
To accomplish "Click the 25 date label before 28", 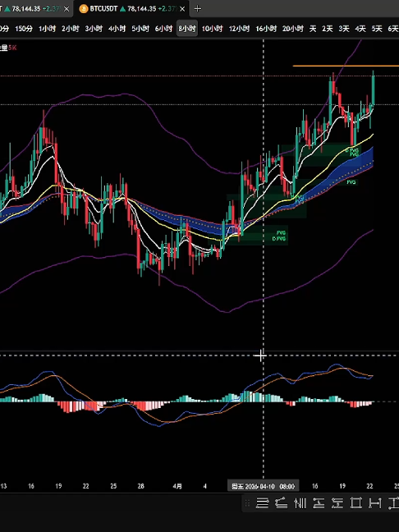I will [x=113, y=486].
